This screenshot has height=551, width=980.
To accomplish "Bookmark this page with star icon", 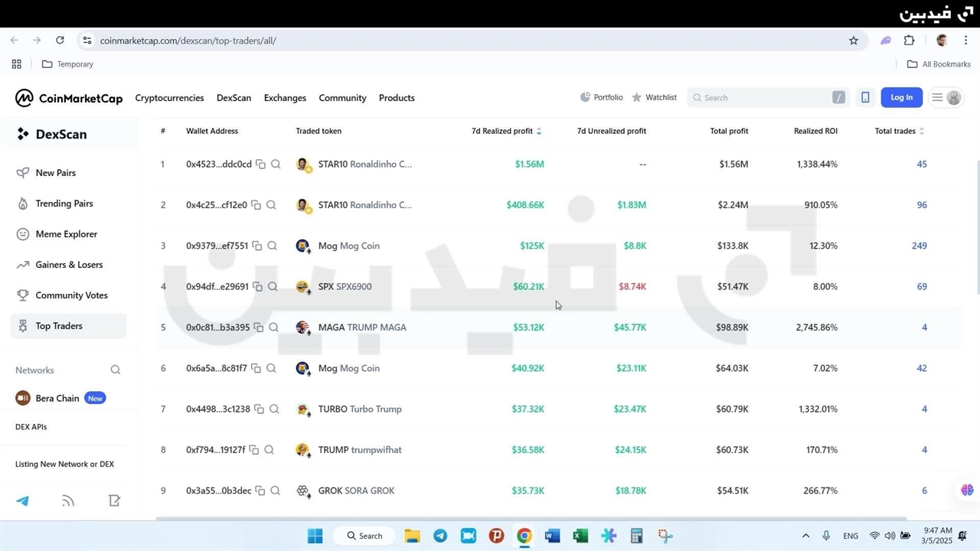I will (854, 41).
